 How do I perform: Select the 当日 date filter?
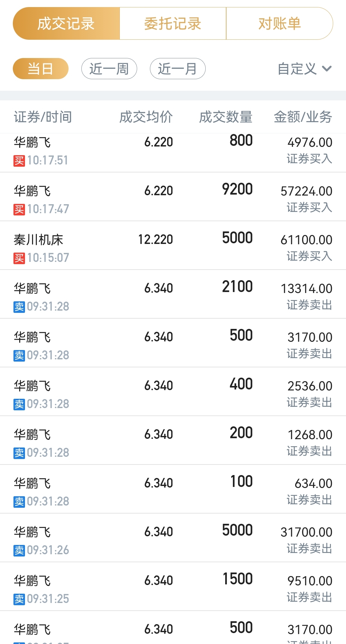tap(41, 69)
